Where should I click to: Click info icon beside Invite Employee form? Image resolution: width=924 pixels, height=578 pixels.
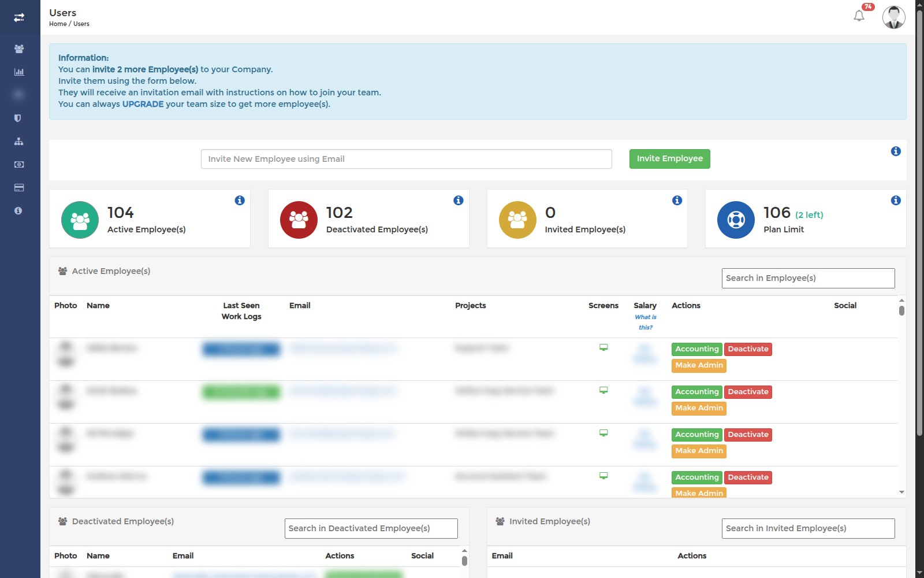click(896, 151)
